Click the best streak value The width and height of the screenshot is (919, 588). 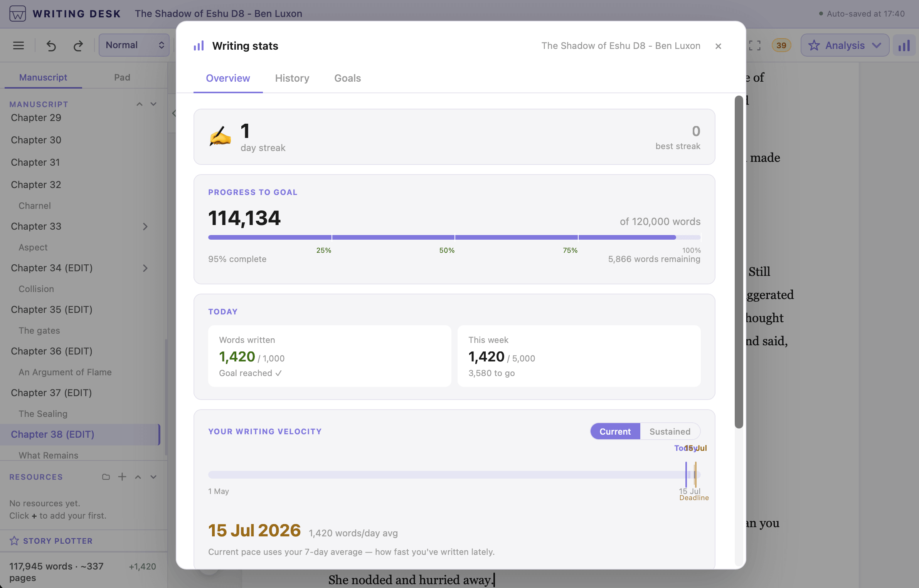tap(696, 131)
